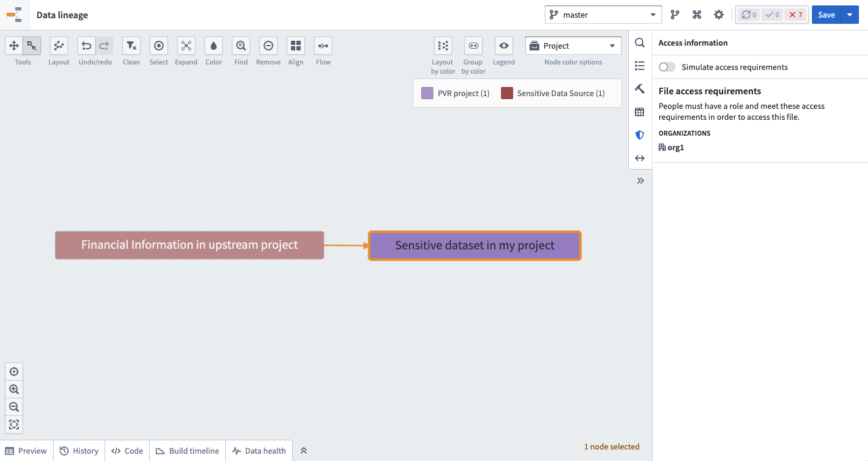Zoom in on the graph

pyautogui.click(x=14, y=389)
